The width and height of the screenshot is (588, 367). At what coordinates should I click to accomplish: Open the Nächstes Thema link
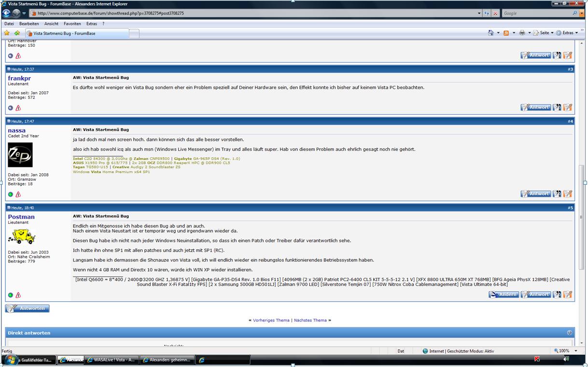tap(310, 320)
